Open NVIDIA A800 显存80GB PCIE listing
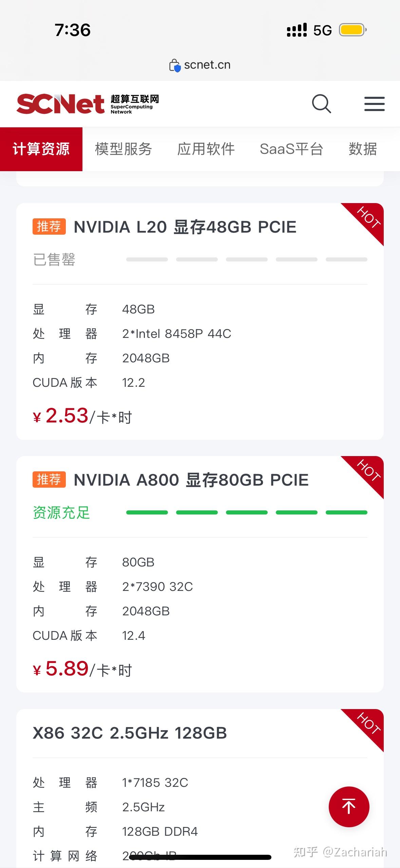400x868 pixels. 191,480
